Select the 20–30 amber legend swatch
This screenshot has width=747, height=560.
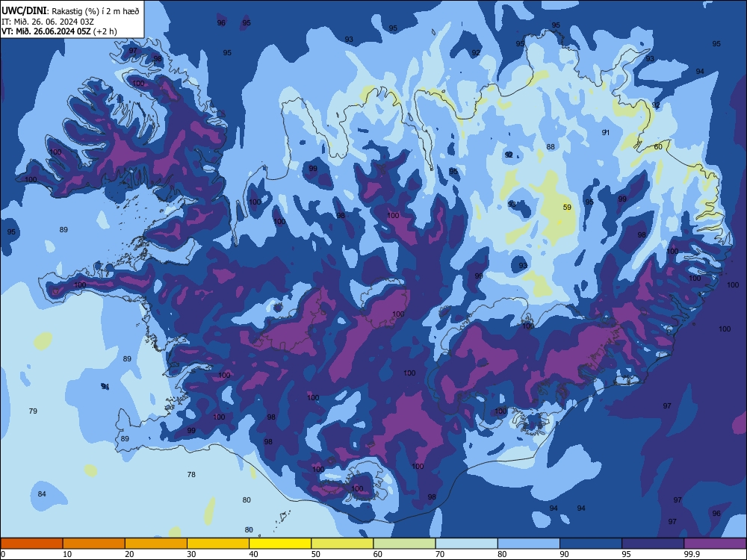pyautogui.click(x=156, y=544)
